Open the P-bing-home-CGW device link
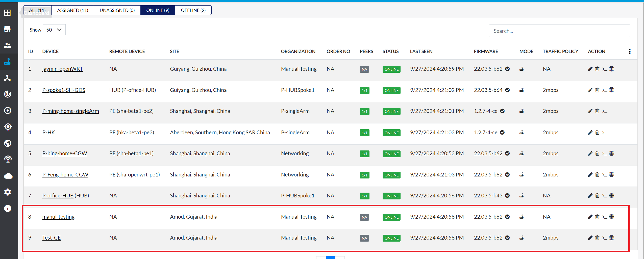The height and width of the screenshot is (259, 644). tap(65, 153)
